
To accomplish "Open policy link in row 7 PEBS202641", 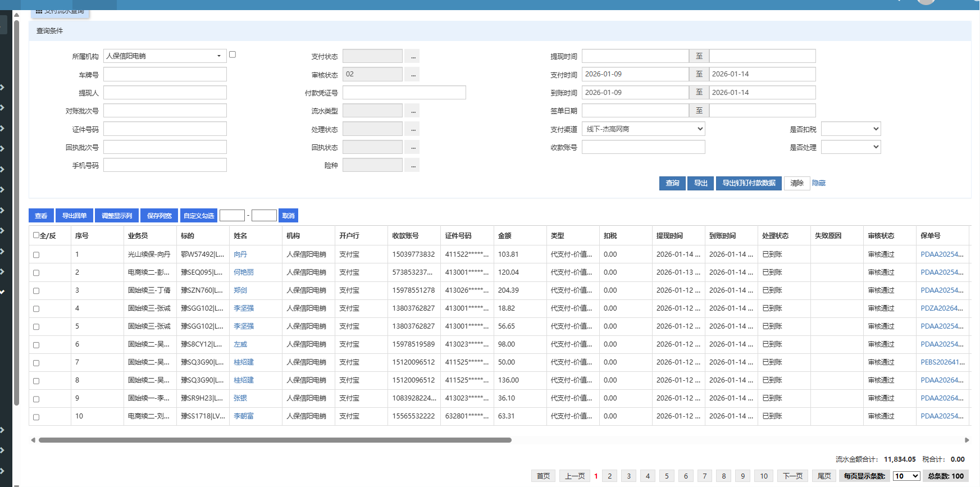I will (942, 362).
